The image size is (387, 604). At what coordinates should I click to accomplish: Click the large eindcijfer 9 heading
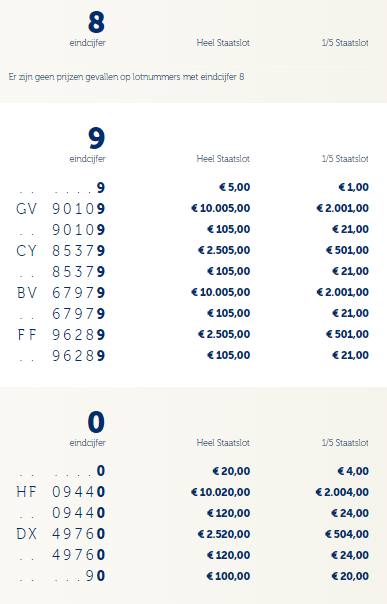tap(96, 138)
